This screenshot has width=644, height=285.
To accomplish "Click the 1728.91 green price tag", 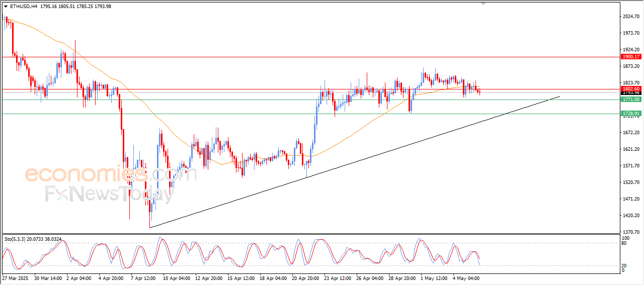I will tap(631, 114).
